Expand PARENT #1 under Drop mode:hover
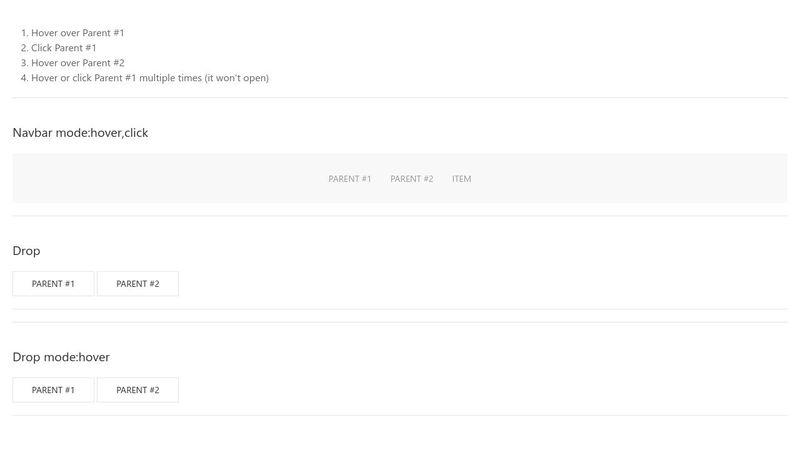The height and width of the screenshot is (450, 800). [53, 390]
